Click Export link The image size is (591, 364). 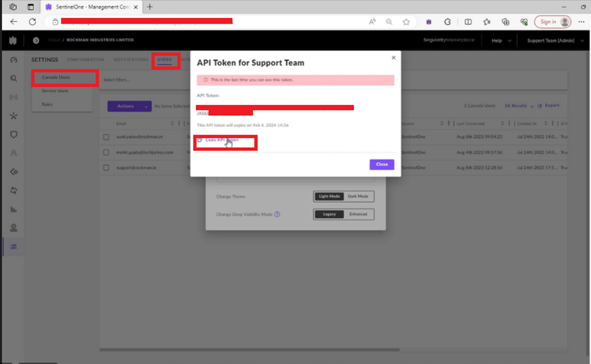pos(549,106)
